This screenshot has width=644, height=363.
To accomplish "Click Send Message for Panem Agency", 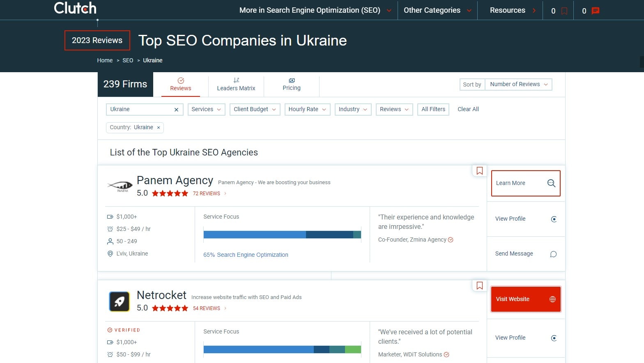I will 526,254.
